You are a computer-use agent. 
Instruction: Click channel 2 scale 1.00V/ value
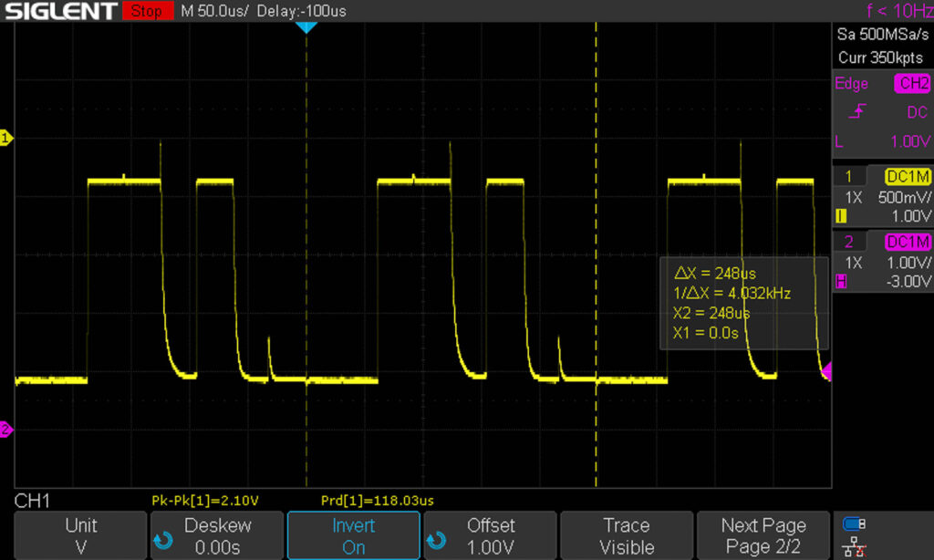(908, 263)
